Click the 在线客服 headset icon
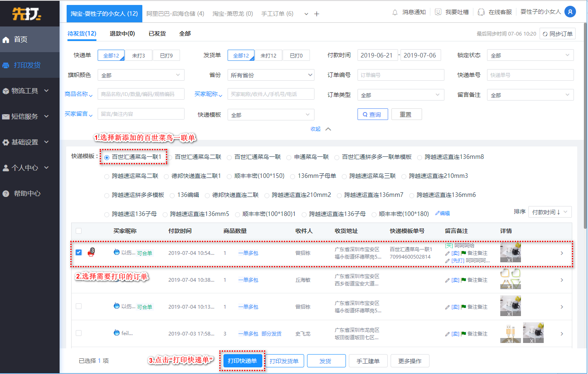 [x=481, y=12]
